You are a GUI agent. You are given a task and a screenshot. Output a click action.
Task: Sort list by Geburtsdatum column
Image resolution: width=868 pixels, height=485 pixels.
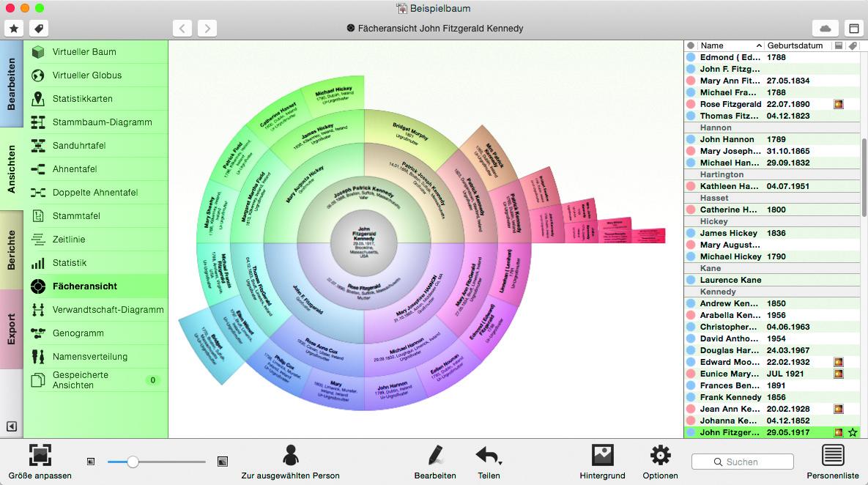coord(795,45)
